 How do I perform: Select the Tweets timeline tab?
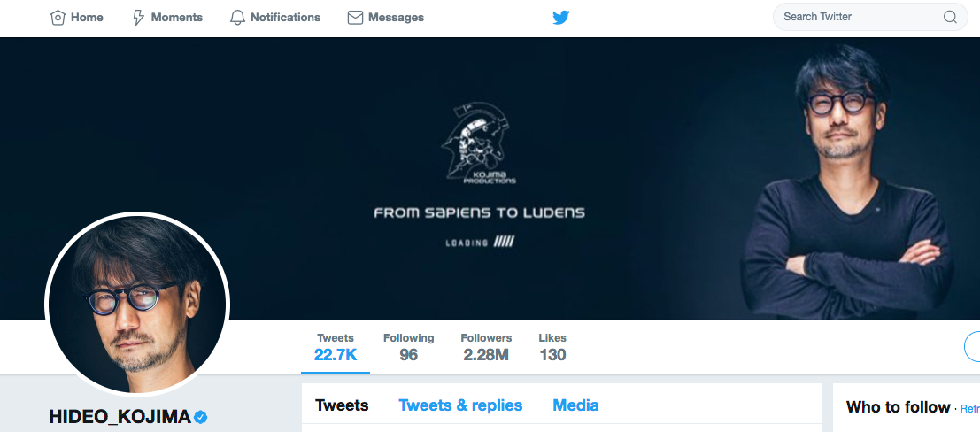342,405
